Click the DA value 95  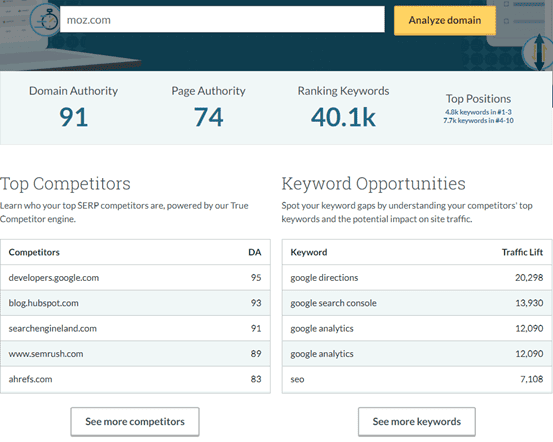point(256,278)
